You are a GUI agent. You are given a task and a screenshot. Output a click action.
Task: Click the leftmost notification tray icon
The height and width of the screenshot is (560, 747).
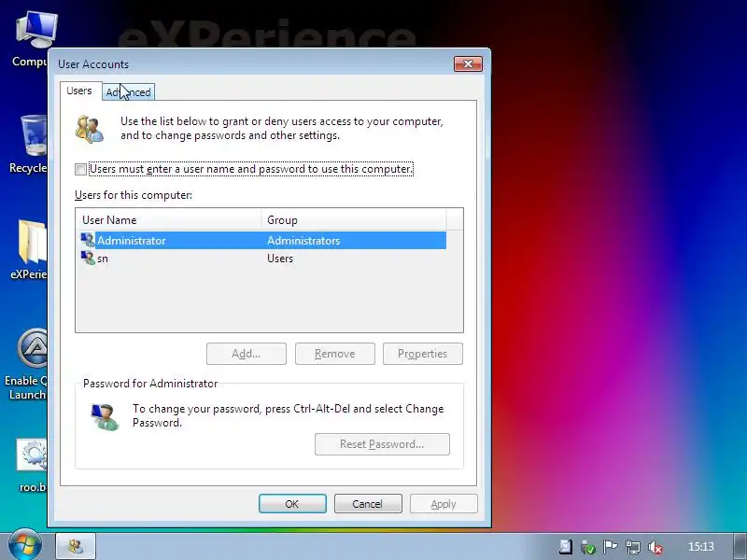tap(566, 547)
